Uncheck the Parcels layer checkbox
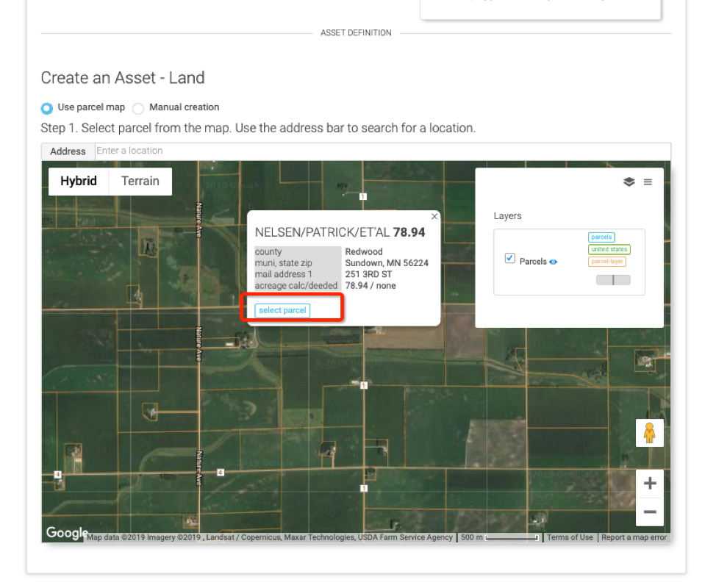Image resolution: width=716 pixels, height=588 pixels. (510, 259)
